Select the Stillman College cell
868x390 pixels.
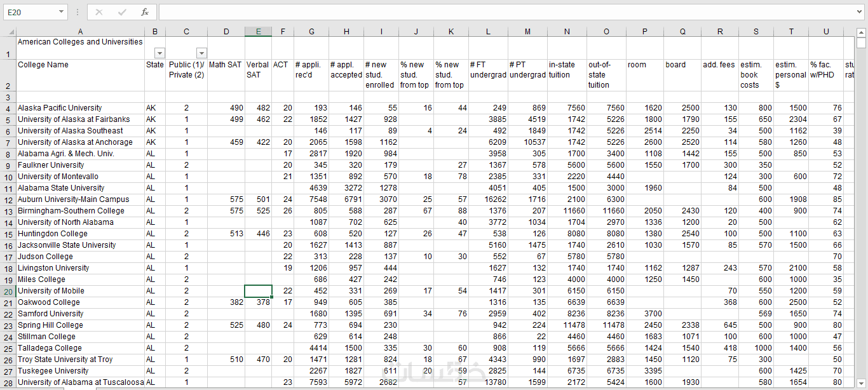click(x=80, y=337)
